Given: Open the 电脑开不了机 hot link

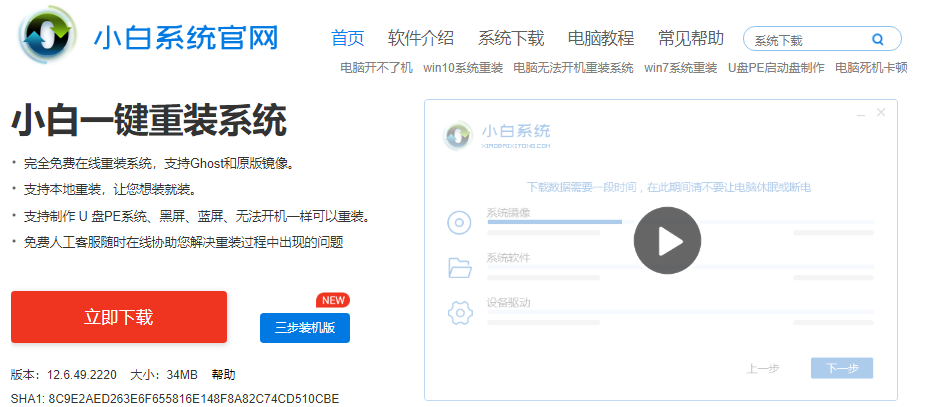Looking at the screenshot, I should click(376, 68).
